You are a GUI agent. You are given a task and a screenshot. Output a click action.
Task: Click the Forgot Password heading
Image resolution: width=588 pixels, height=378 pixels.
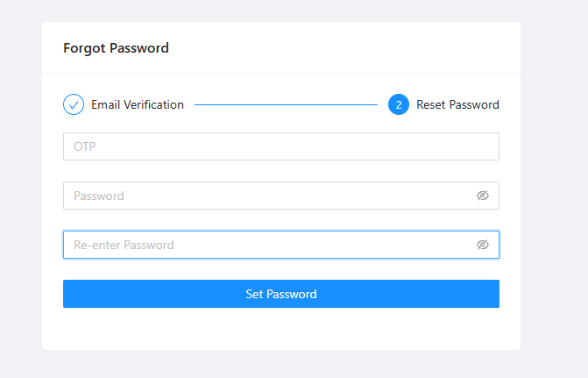pyautogui.click(x=116, y=48)
